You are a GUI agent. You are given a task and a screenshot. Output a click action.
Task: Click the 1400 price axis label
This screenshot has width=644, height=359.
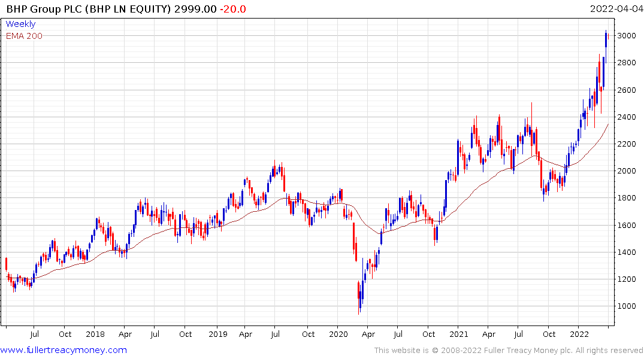[627, 252]
